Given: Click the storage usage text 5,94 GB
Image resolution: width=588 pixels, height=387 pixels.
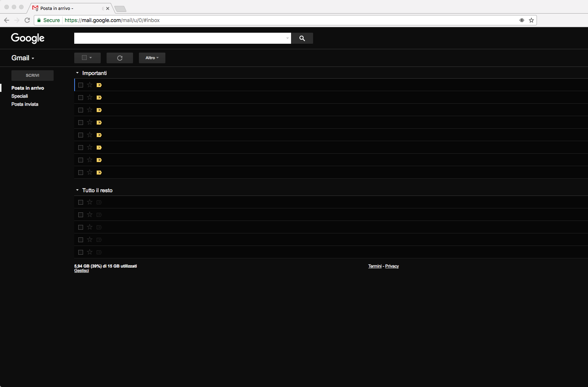Looking at the screenshot, I should 105,266.
